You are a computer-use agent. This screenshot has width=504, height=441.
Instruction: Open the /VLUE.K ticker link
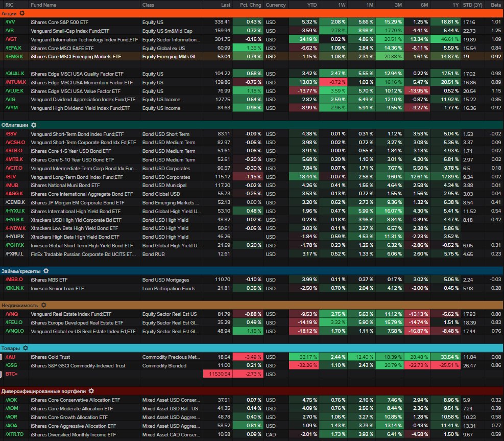[14, 91]
